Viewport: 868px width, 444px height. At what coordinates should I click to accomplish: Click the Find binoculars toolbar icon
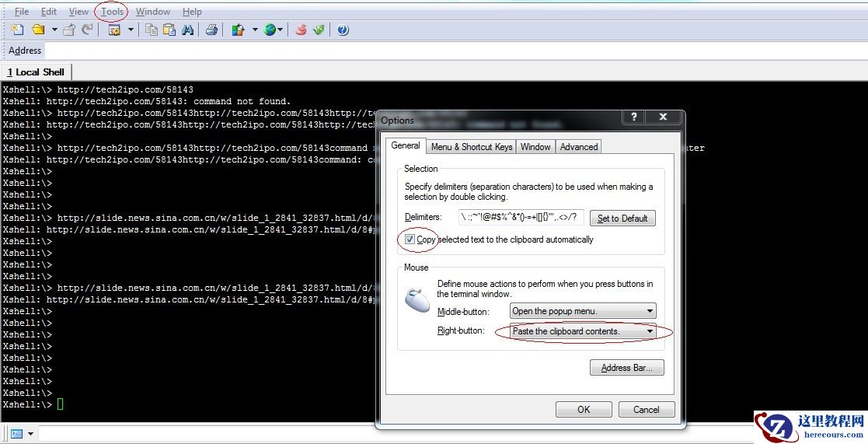pos(187,30)
